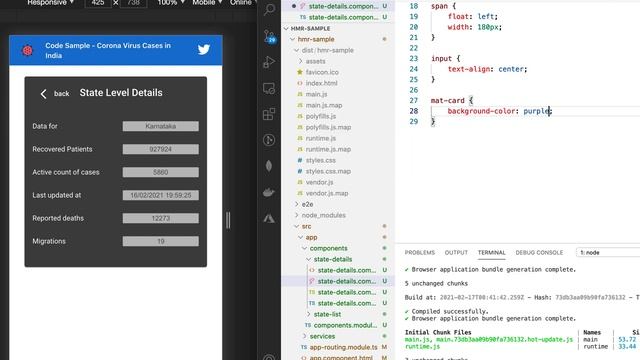Open the MongoDB leaf icon view
640x360 pixels.
point(269,166)
